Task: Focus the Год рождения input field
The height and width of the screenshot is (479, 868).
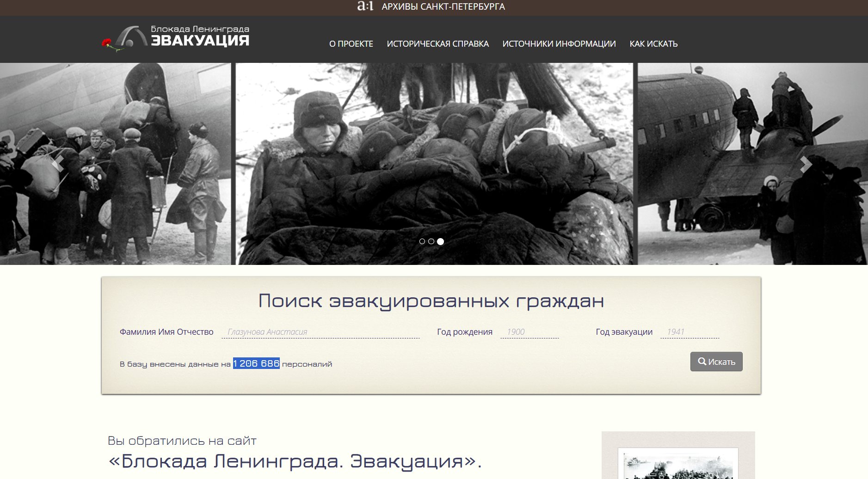Action: pyautogui.click(x=529, y=332)
